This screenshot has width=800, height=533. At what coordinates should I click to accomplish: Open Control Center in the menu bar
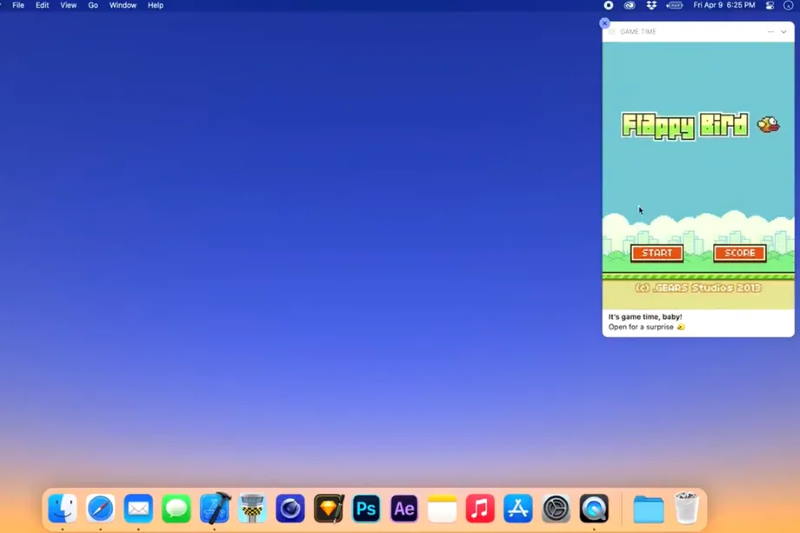[x=769, y=5]
